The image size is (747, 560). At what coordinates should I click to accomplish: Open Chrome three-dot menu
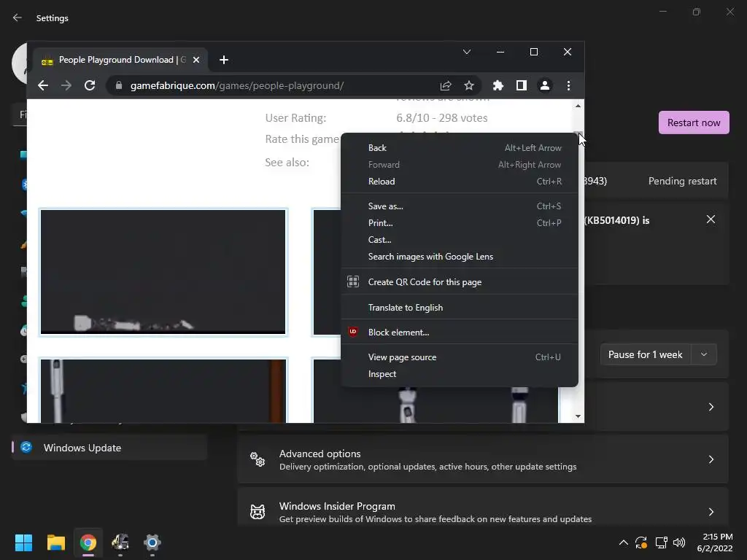pyautogui.click(x=568, y=86)
